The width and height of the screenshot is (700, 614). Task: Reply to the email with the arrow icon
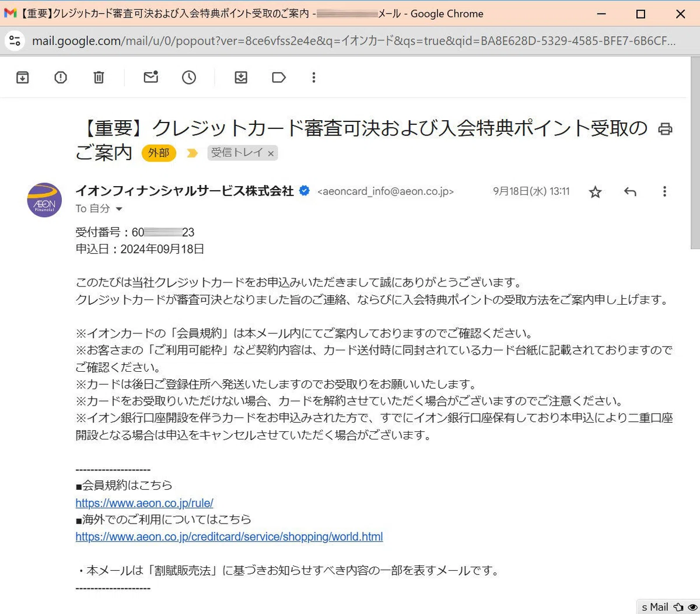630,191
